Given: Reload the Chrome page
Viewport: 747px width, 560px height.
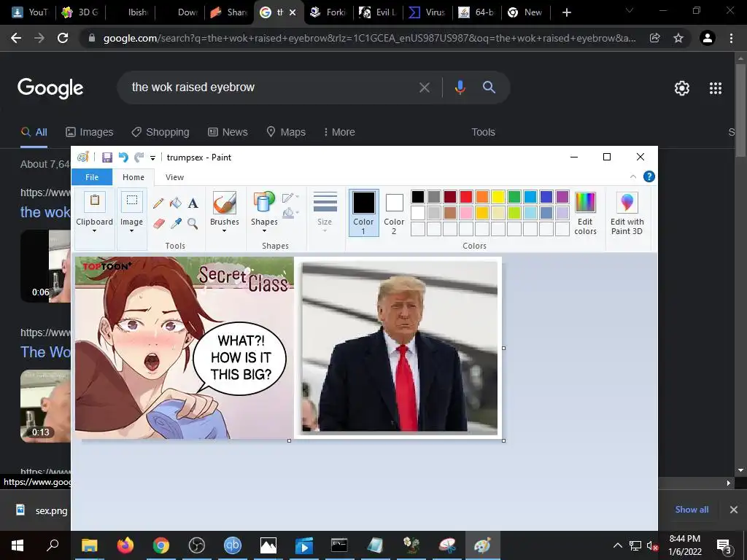Looking at the screenshot, I should [63, 38].
